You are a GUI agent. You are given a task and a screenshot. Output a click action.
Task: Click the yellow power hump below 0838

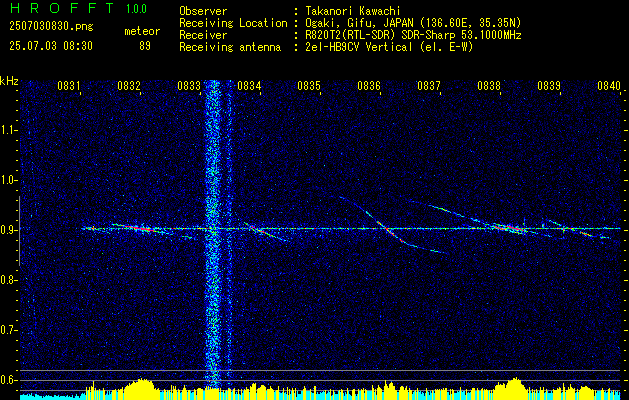(513, 388)
